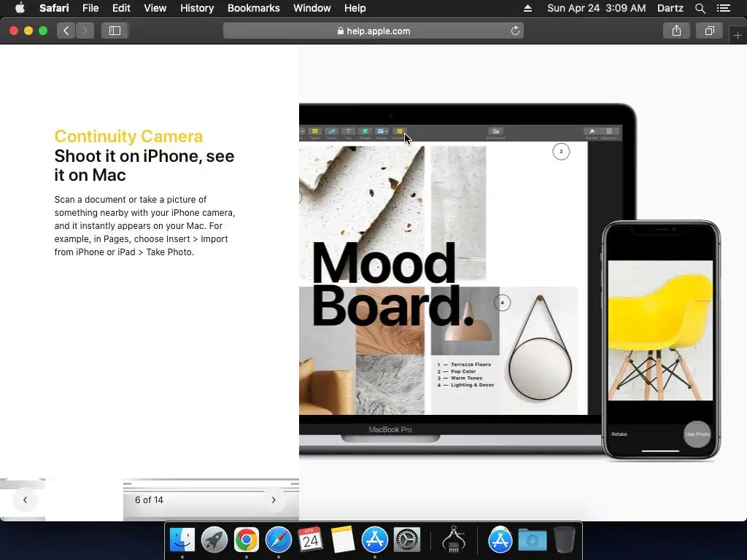Open Launchpad from the Dock
Image resolution: width=747 pixels, height=560 pixels.
[x=214, y=540]
